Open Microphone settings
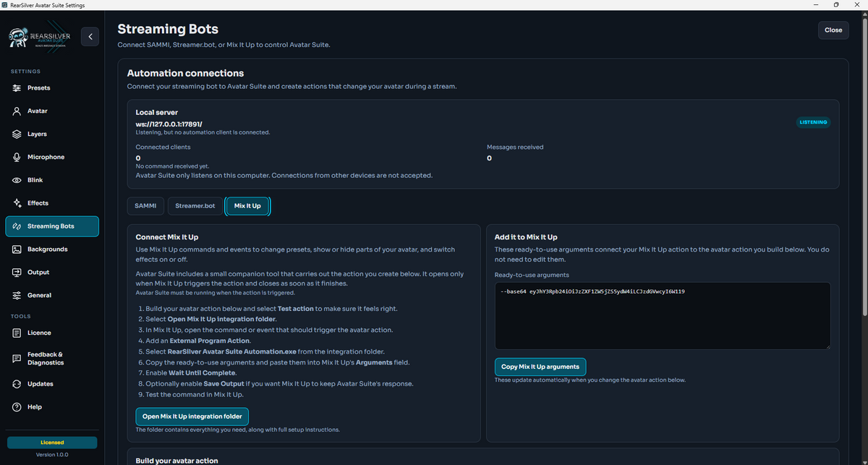Viewport: 868px width, 465px height. click(52, 157)
